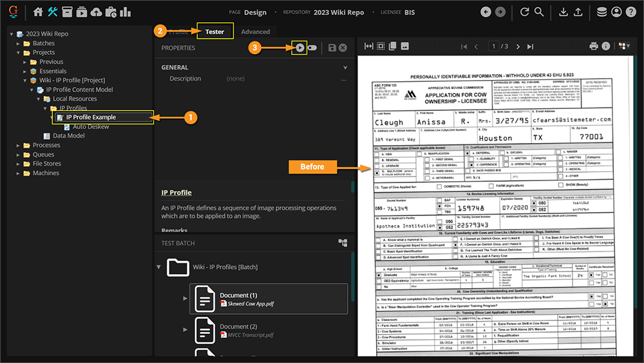Collapse the GENERAL properties section
The width and height of the screenshot is (644, 363).
coord(345,68)
